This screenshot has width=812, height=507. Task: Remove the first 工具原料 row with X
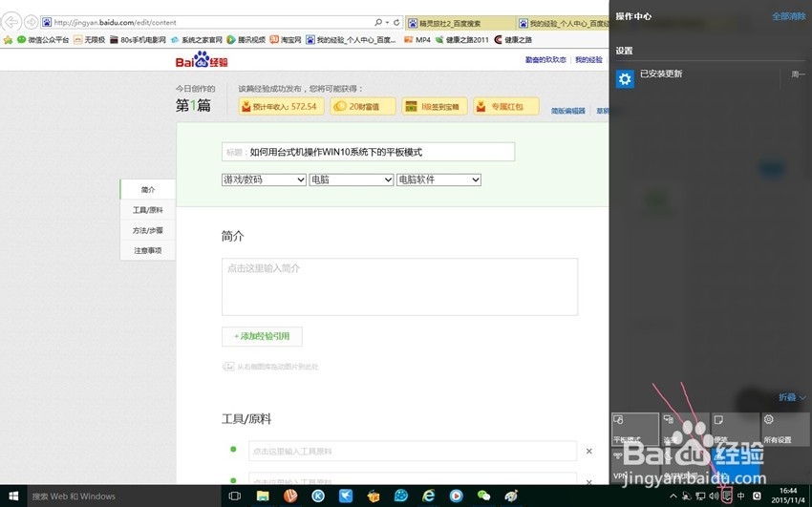pyautogui.click(x=588, y=451)
